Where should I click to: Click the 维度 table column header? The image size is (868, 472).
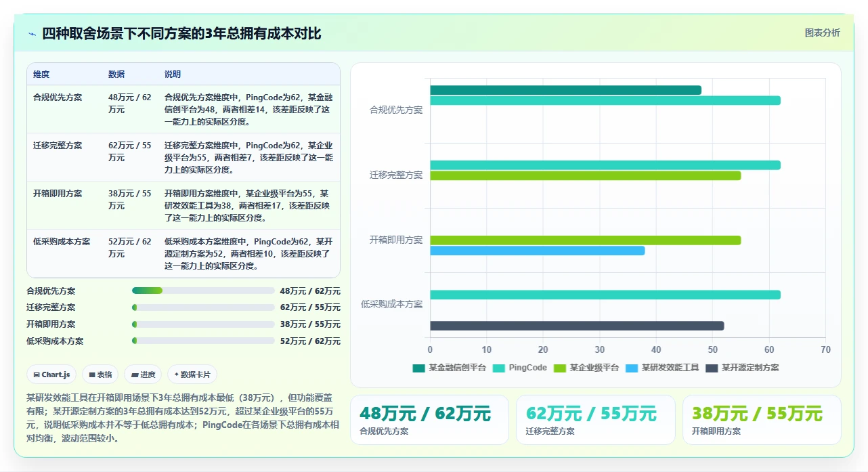coord(41,74)
